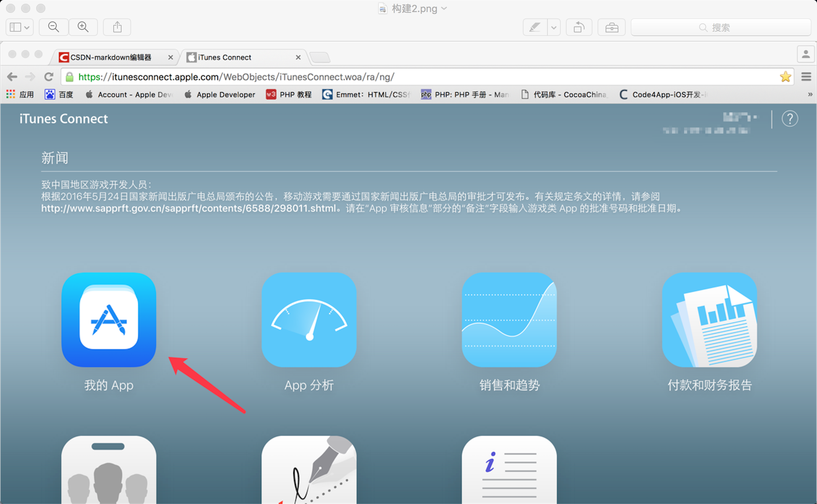Click the share/upload toolbar button

point(116,28)
